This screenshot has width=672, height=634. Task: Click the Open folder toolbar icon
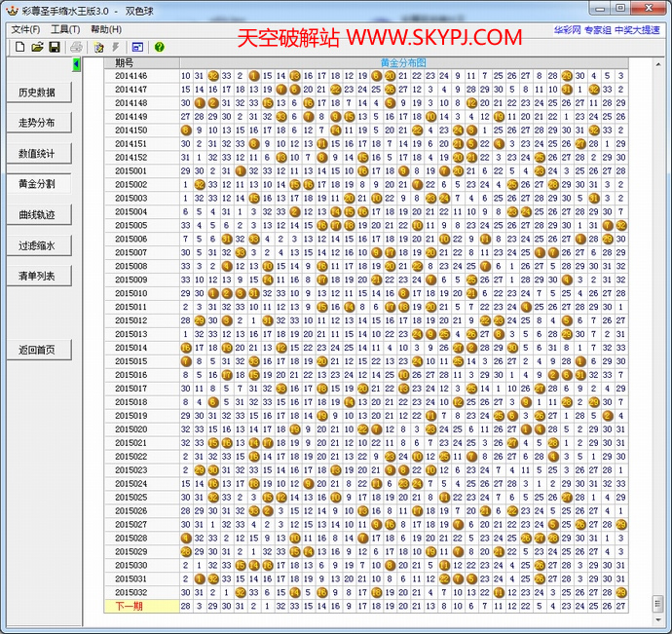coord(37,47)
